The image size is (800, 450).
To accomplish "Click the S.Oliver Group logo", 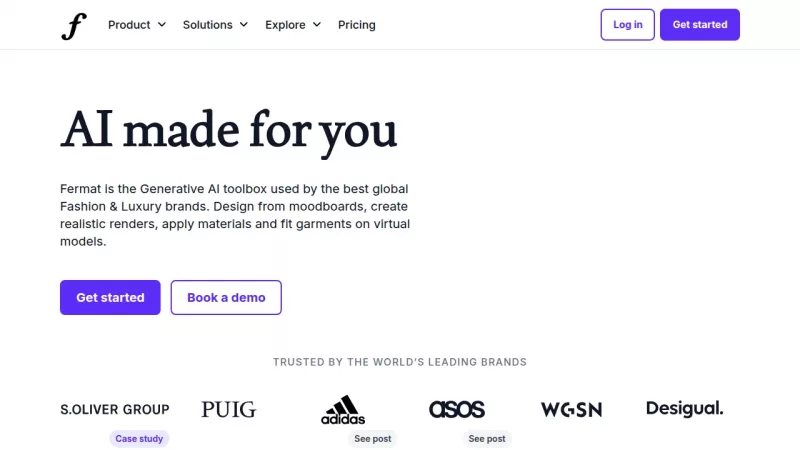I will click(x=115, y=409).
